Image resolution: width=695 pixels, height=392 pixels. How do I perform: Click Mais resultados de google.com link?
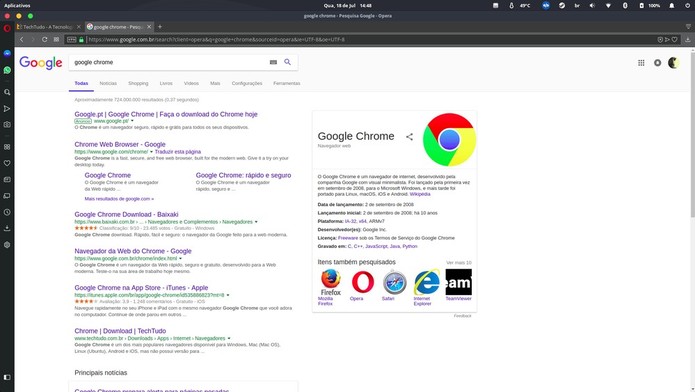pos(119,199)
